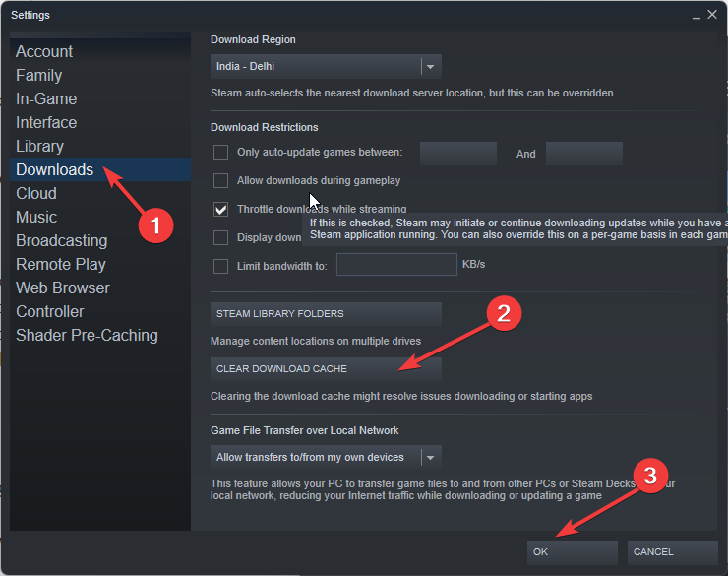Click the Manage content locations on multiple drives text
This screenshot has width=728, height=576.
[x=316, y=341]
